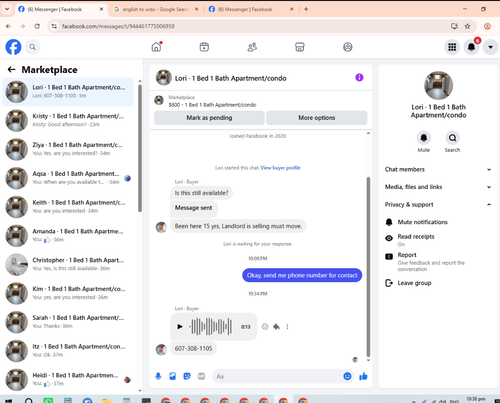Open emoji picker in message box
Screen dimensions: 500x403
pos(347,376)
